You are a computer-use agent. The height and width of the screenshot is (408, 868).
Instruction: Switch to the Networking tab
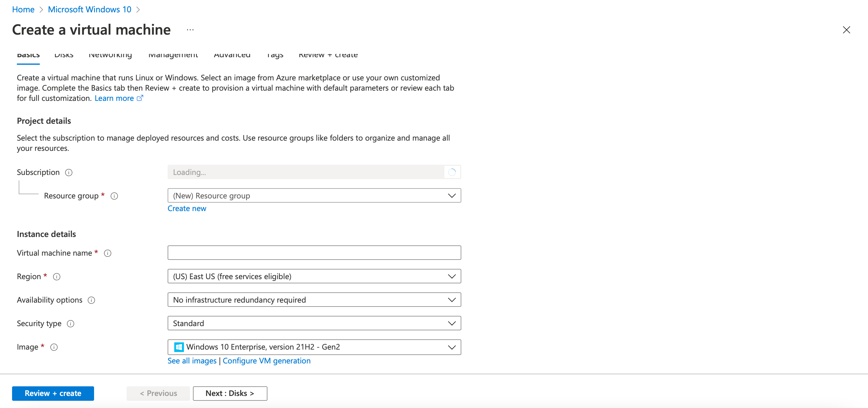click(x=110, y=55)
